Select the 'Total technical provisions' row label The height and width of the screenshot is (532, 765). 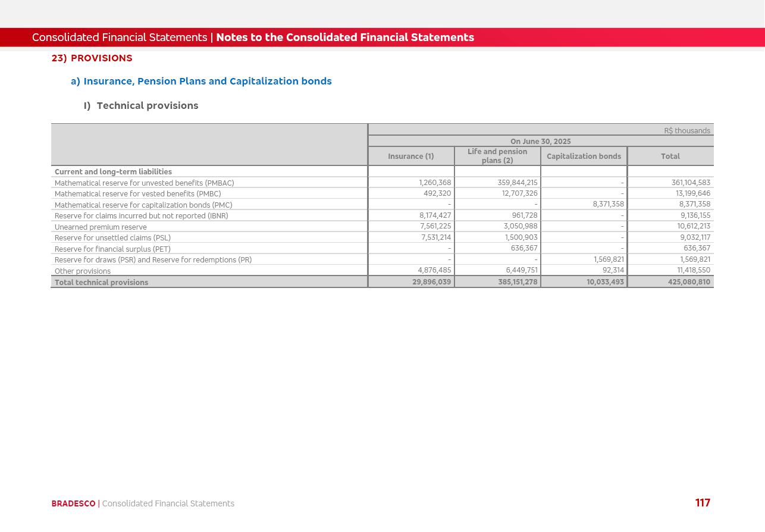pyautogui.click(x=101, y=283)
